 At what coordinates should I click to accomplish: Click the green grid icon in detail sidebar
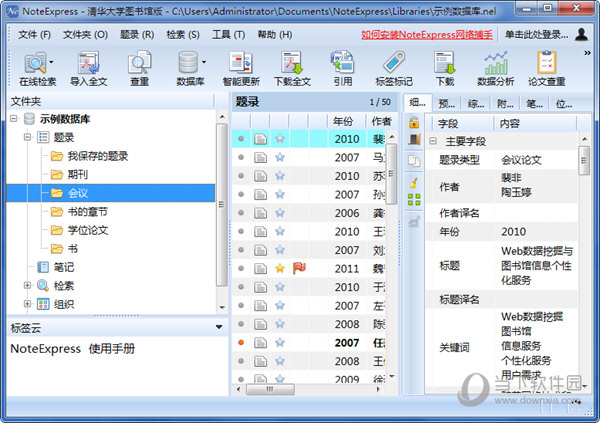(414, 199)
